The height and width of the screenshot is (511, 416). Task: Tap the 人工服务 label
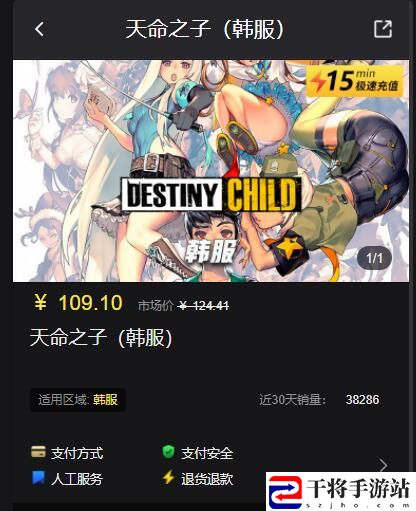tap(77, 479)
